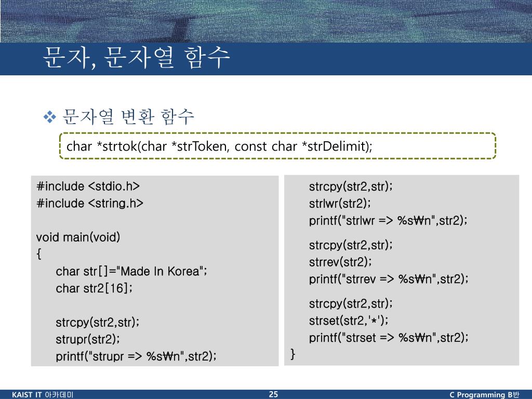Select the printf("strupr => %s\n",str2); line
Image resolution: width=532 pixels, height=399 pixels.
(136, 356)
